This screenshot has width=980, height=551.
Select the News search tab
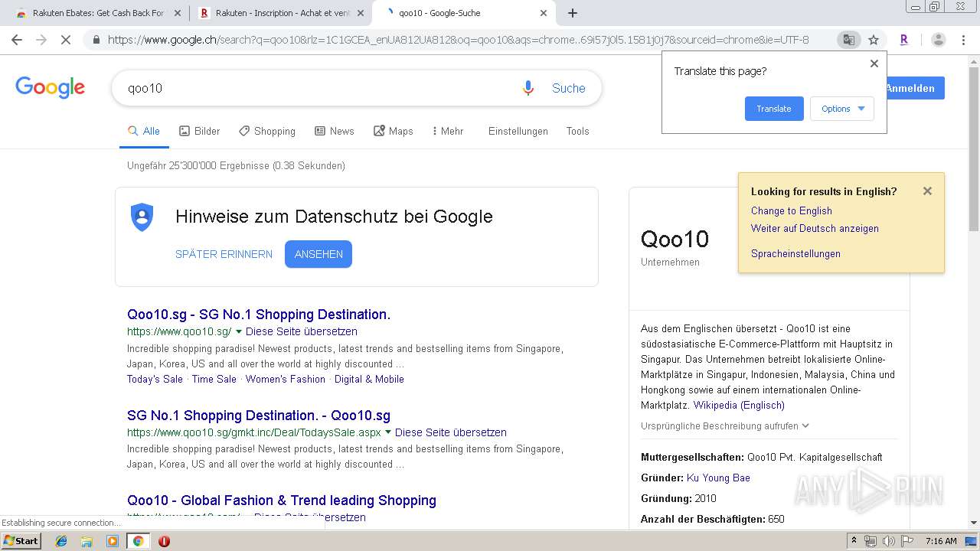pos(334,132)
